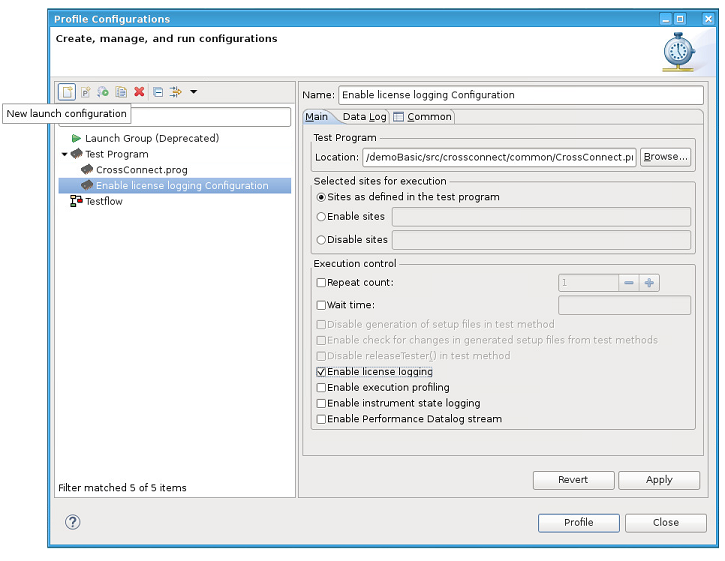Open the filter dropdown arrow in toolbar
Image resolution: width=725 pixels, height=561 pixels.
[193, 92]
